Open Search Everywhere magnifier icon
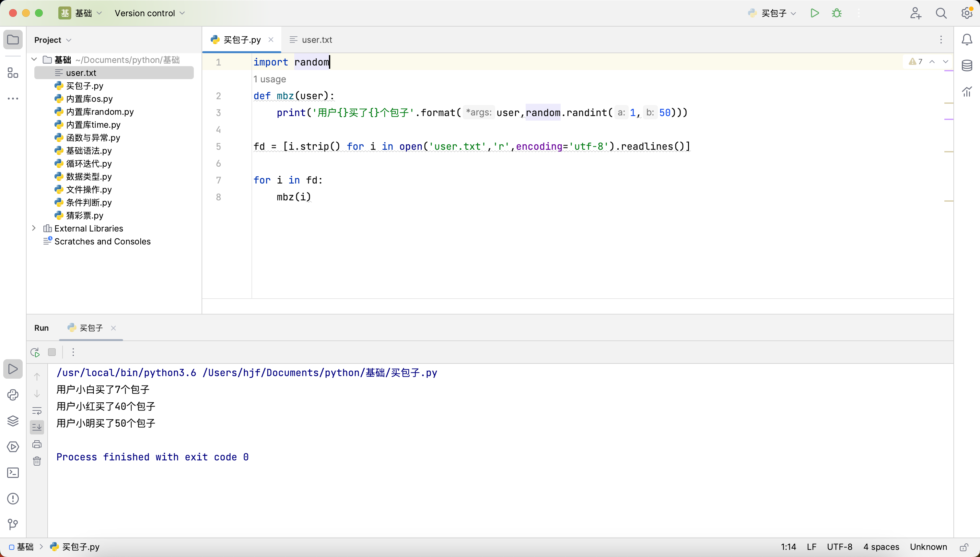 [941, 13]
